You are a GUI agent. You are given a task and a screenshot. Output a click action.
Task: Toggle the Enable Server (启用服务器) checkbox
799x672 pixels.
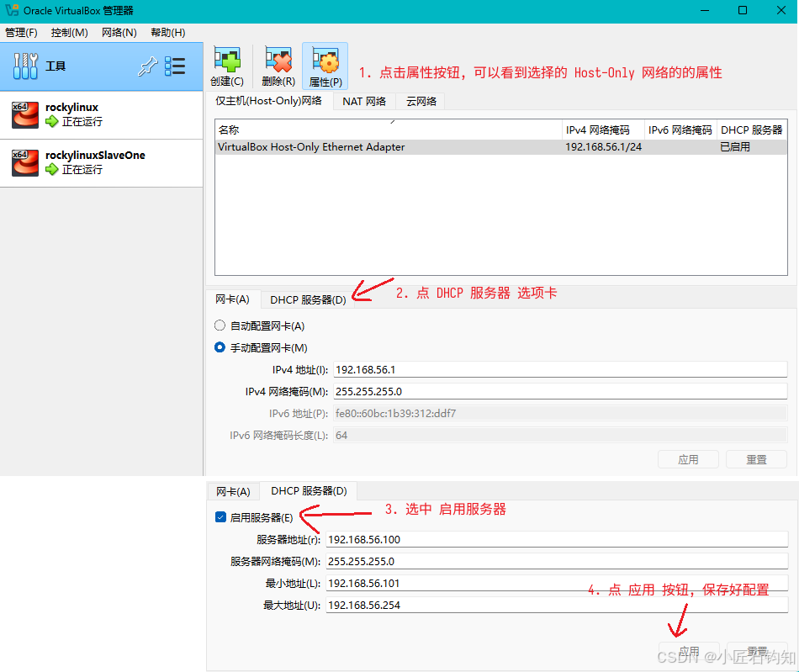click(x=220, y=517)
